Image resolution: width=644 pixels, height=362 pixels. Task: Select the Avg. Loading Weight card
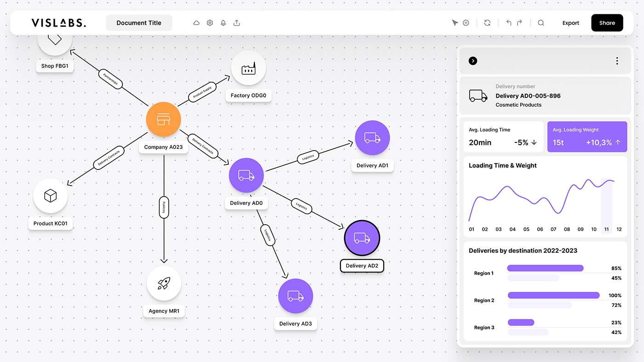click(587, 136)
